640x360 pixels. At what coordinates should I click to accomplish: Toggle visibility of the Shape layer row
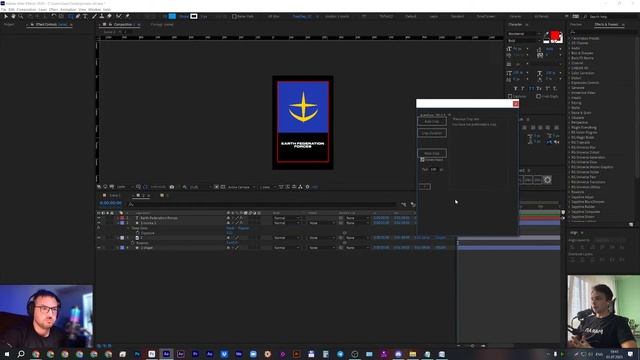coord(98,248)
